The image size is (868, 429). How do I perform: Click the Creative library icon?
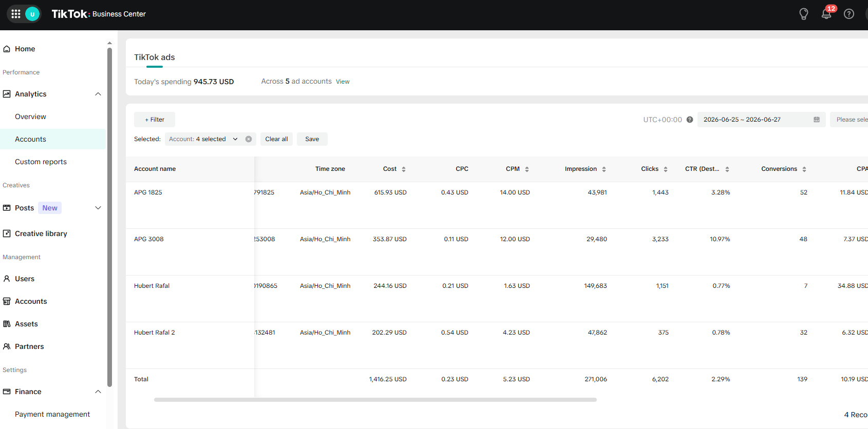click(x=7, y=233)
